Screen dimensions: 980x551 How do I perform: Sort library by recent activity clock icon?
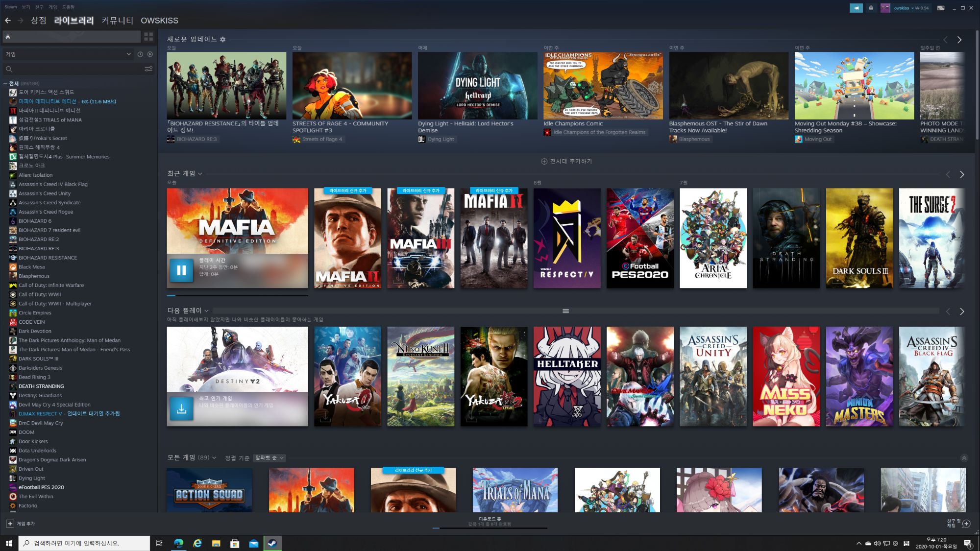140,54
